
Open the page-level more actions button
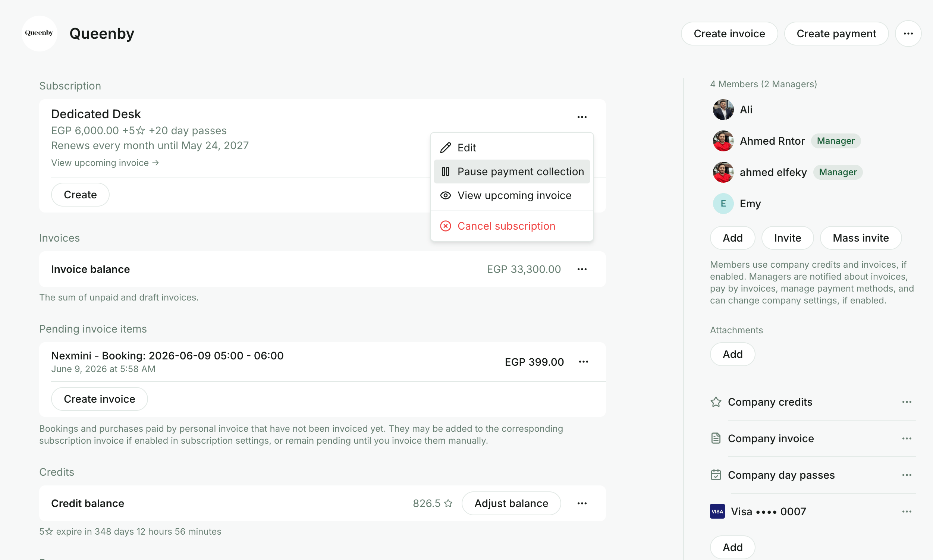coord(908,34)
